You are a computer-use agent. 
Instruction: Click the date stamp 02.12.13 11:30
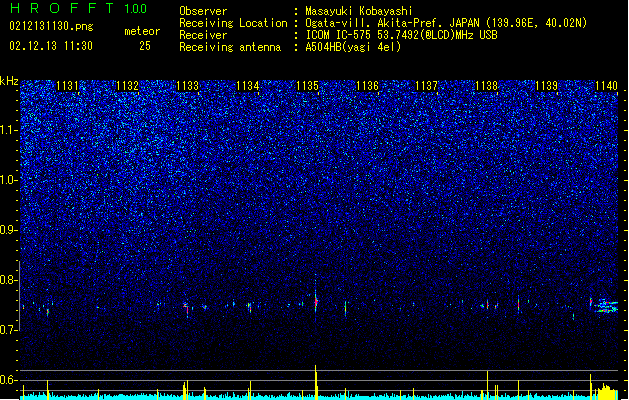pyautogui.click(x=51, y=46)
